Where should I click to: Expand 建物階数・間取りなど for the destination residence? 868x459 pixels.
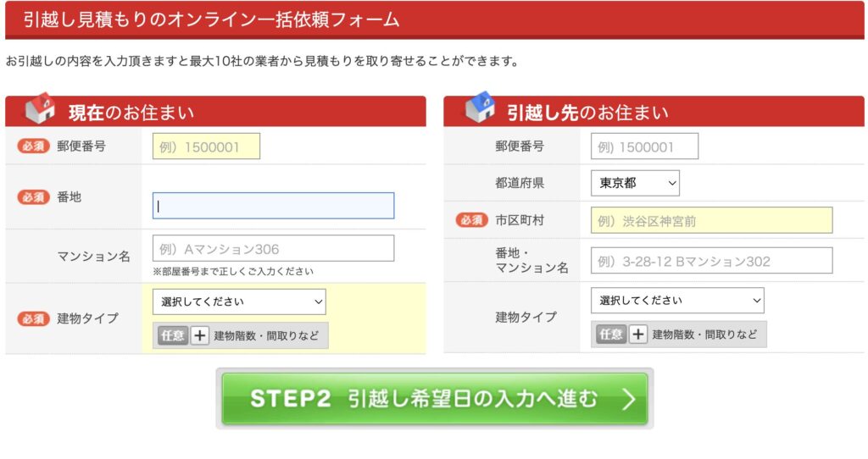[679, 334]
